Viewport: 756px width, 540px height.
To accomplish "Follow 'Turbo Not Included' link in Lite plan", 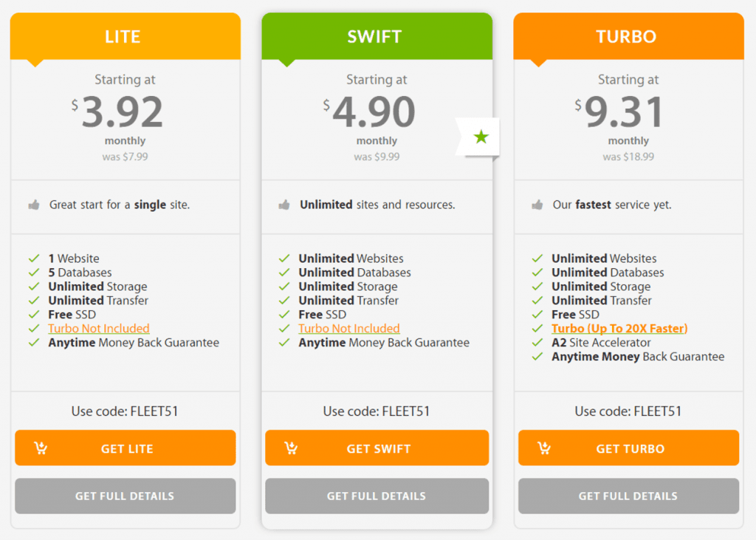I will [x=99, y=329].
